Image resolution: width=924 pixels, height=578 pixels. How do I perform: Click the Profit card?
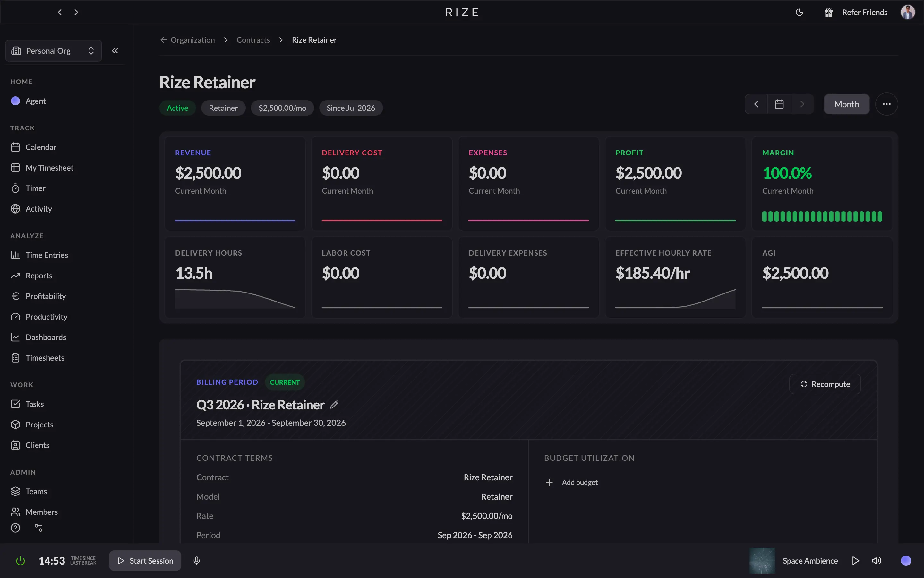(x=675, y=184)
